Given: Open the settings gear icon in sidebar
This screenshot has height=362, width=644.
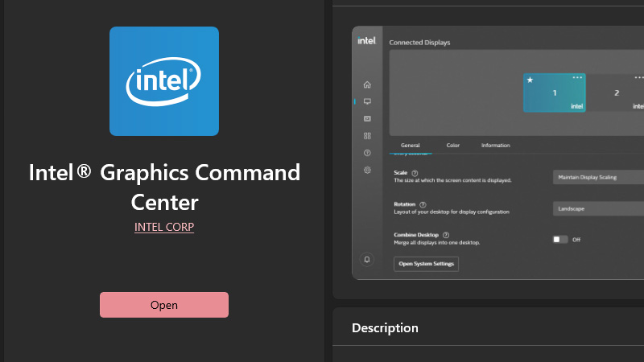Looking at the screenshot, I should [367, 170].
